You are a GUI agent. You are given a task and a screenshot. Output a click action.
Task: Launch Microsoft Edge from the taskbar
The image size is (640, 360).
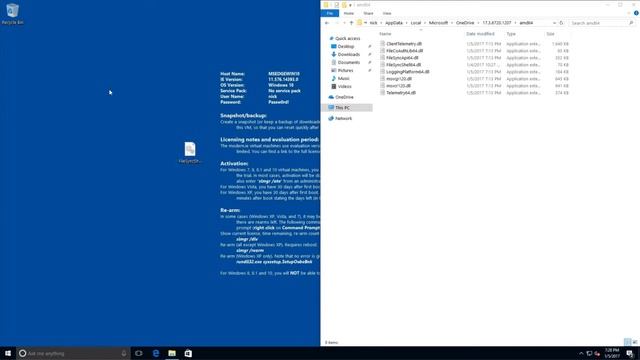(156, 353)
